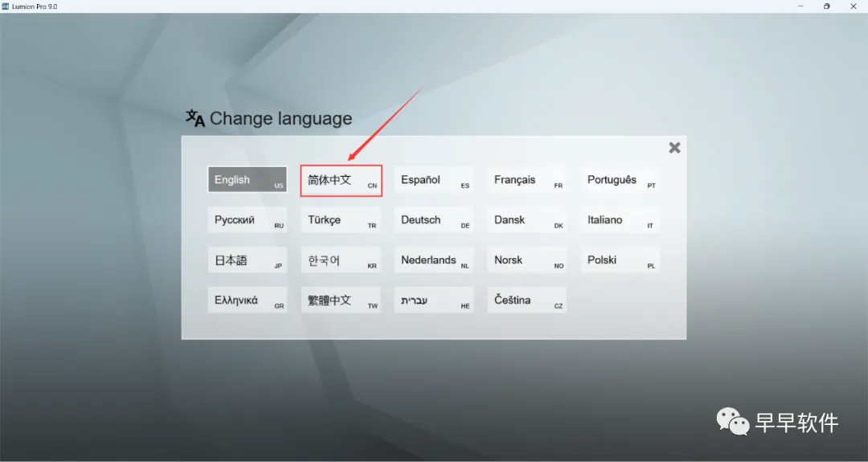Pick 繁體中文 from the language grid
This screenshot has width=868, height=462.
click(x=341, y=300)
